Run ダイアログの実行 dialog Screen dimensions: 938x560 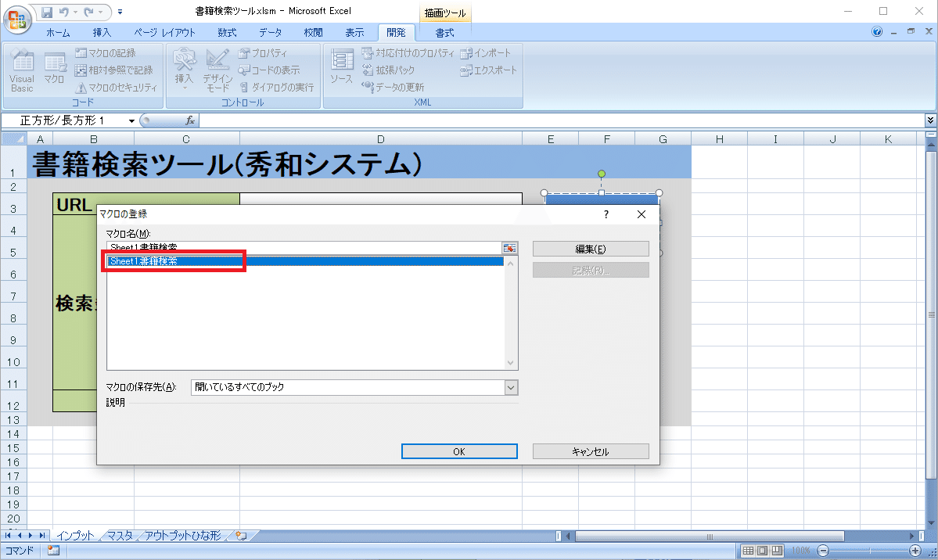coord(276,88)
